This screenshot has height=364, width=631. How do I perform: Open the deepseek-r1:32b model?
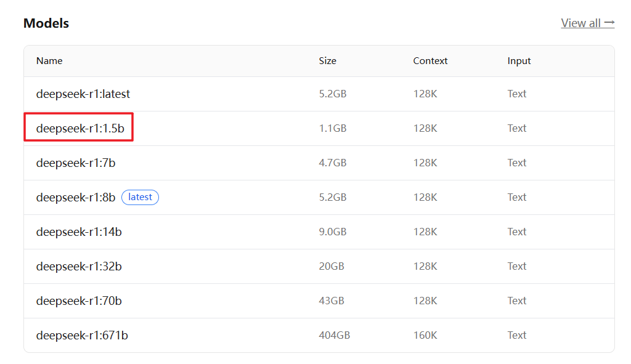(x=79, y=266)
